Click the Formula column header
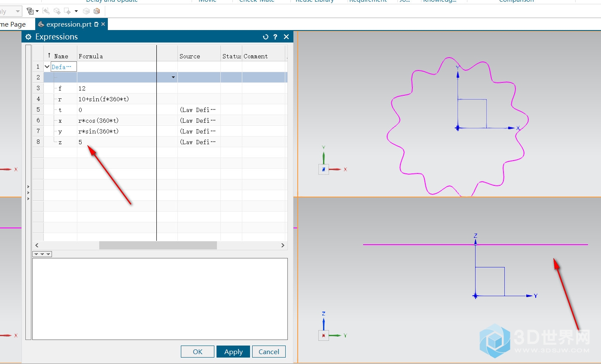This screenshot has height=364, width=601. point(91,56)
